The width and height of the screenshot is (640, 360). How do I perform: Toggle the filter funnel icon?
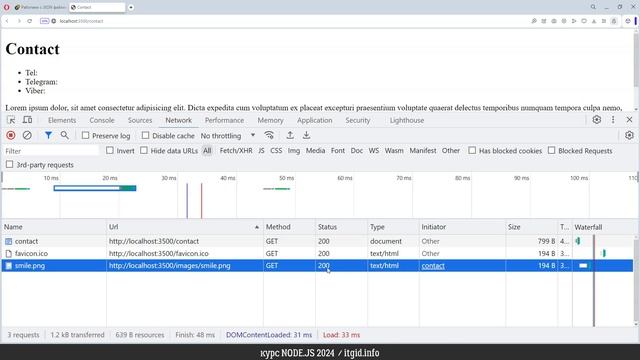click(48, 135)
